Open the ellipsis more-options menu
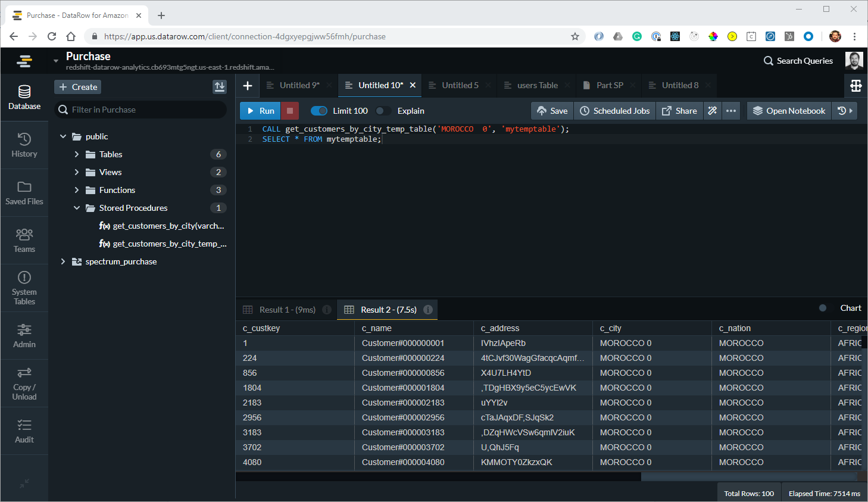Viewport: 868px width, 502px height. click(x=731, y=110)
